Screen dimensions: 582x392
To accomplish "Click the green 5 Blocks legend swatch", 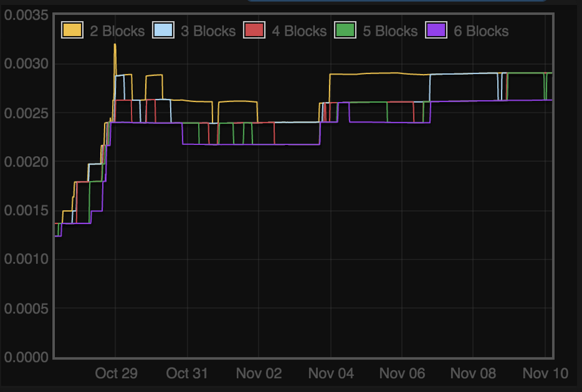I will click(x=345, y=30).
